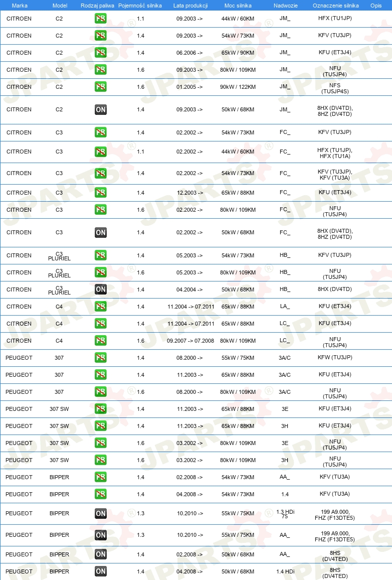Click the LA_ body code cell
Viewport: 392px width, 580px height.
coord(285,306)
